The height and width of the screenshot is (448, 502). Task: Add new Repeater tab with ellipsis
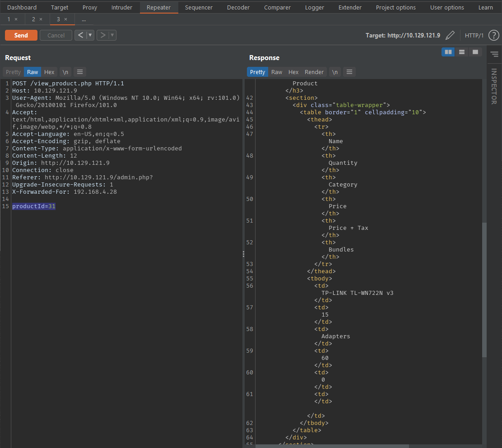(84, 19)
